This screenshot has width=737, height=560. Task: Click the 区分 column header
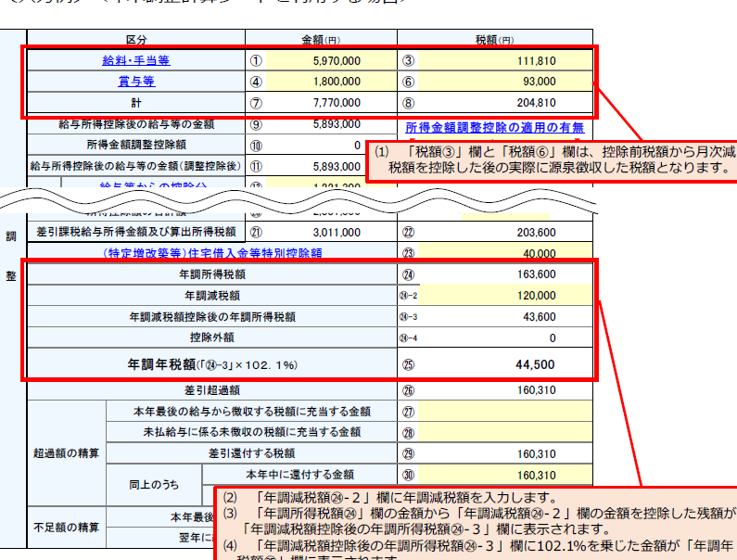click(x=135, y=40)
